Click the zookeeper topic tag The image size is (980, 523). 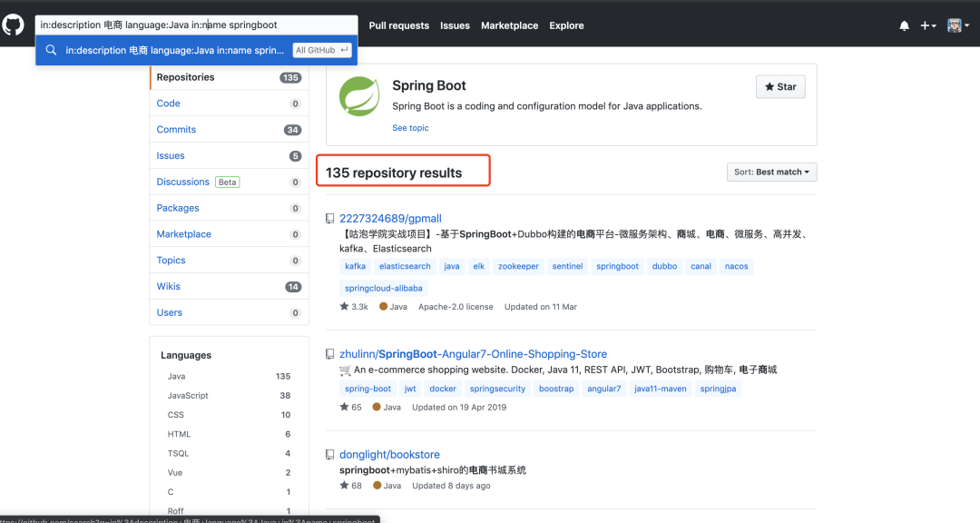[x=518, y=267]
